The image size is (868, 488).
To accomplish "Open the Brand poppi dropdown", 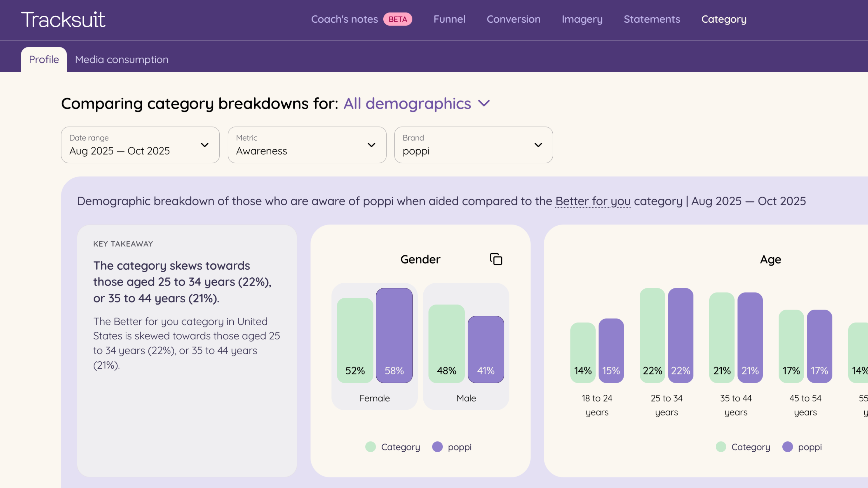I will (x=473, y=145).
